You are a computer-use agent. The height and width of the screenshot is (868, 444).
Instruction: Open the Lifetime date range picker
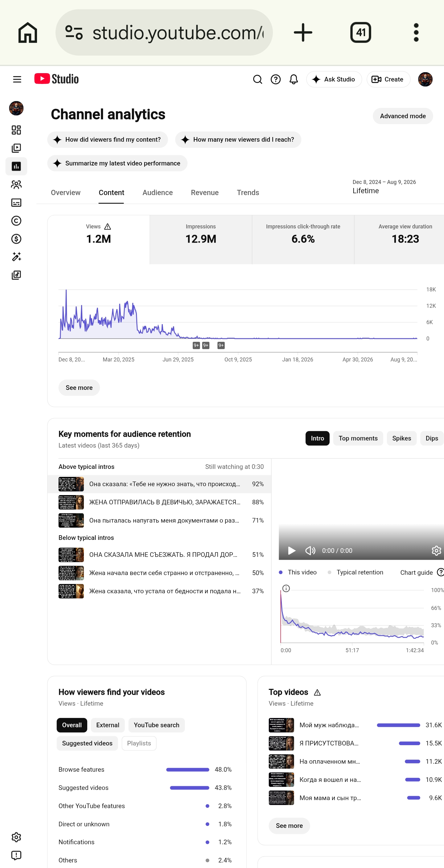point(384,187)
